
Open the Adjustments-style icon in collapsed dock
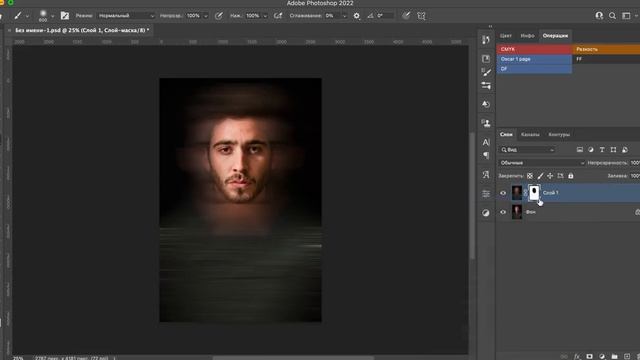coord(486,104)
